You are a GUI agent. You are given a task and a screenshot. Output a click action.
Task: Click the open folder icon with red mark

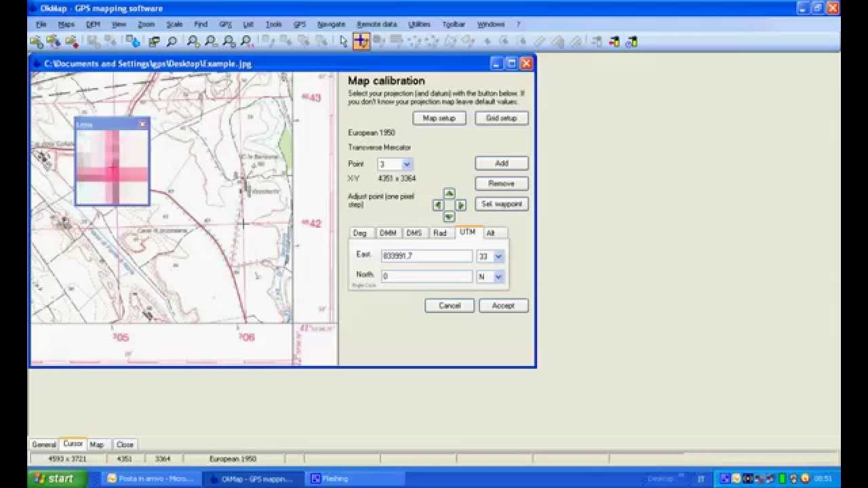pyautogui.click(x=71, y=42)
